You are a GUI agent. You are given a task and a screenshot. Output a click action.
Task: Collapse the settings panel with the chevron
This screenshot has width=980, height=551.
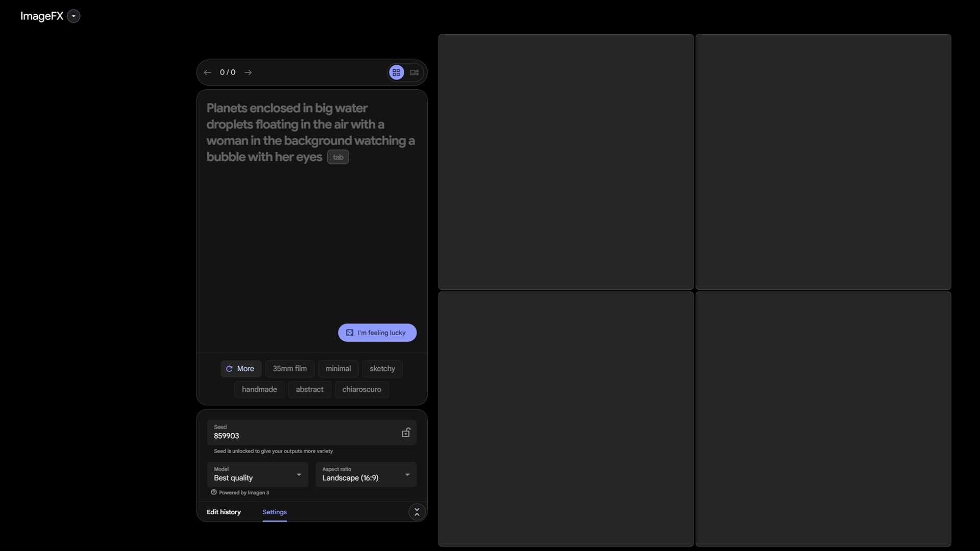coord(417,512)
